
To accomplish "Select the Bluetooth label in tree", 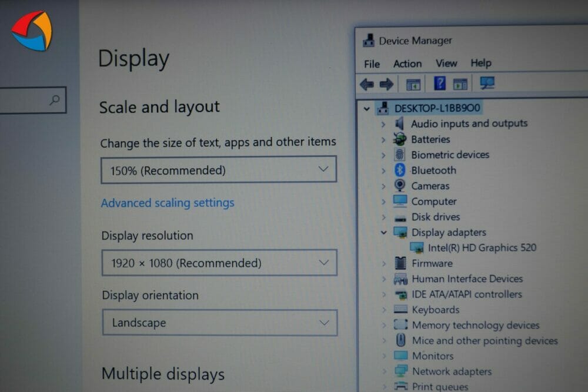I will point(434,170).
